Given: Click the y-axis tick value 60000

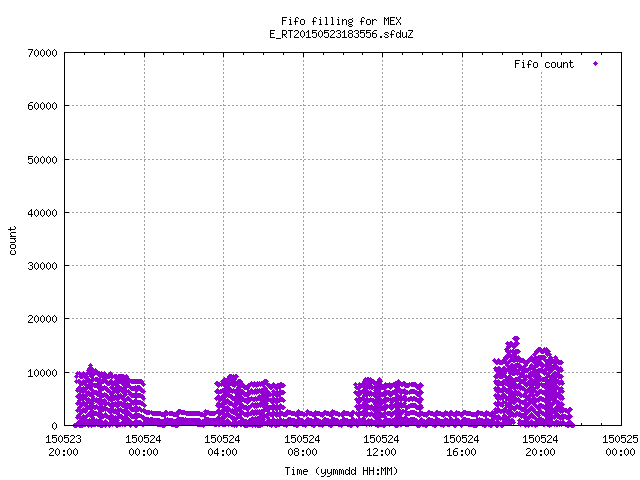Looking at the screenshot, I should (x=42, y=106).
